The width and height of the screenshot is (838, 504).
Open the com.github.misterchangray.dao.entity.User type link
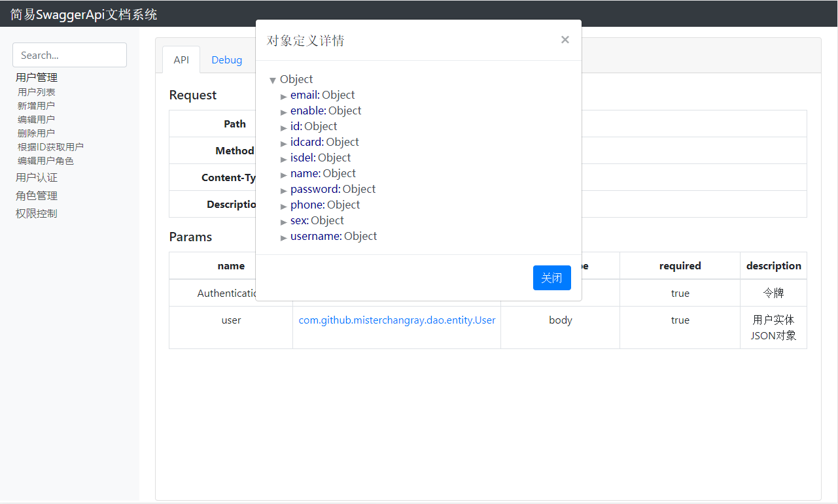pos(397,320)
